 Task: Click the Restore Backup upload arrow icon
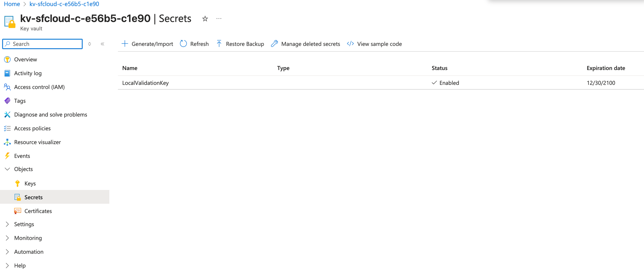click(219, 44)
